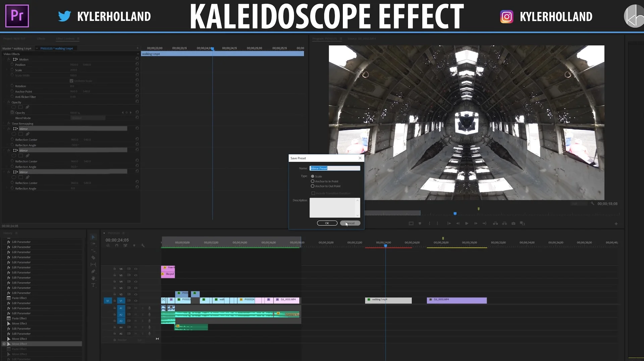Open the Blend Mode dropdown
This screenshot has width=644, height=361.
88,118
